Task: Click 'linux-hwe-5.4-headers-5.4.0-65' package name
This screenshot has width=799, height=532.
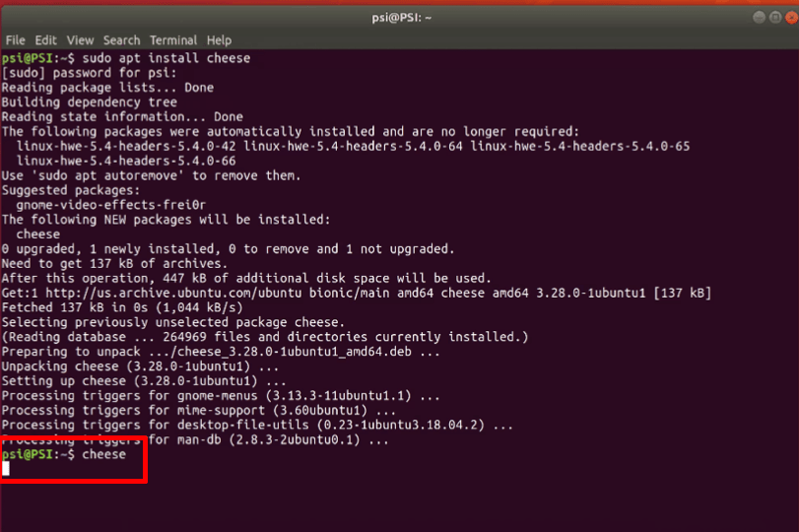Action: (x=580, y=146)
